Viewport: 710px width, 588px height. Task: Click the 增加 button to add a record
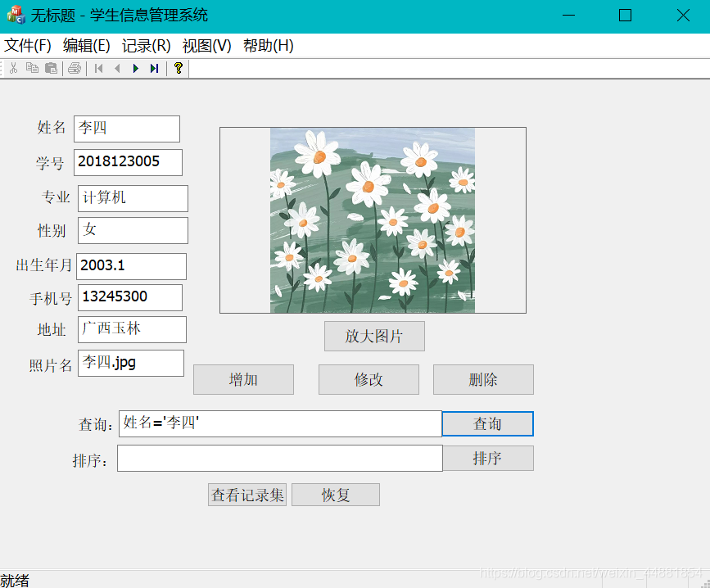tap(243, 379)
